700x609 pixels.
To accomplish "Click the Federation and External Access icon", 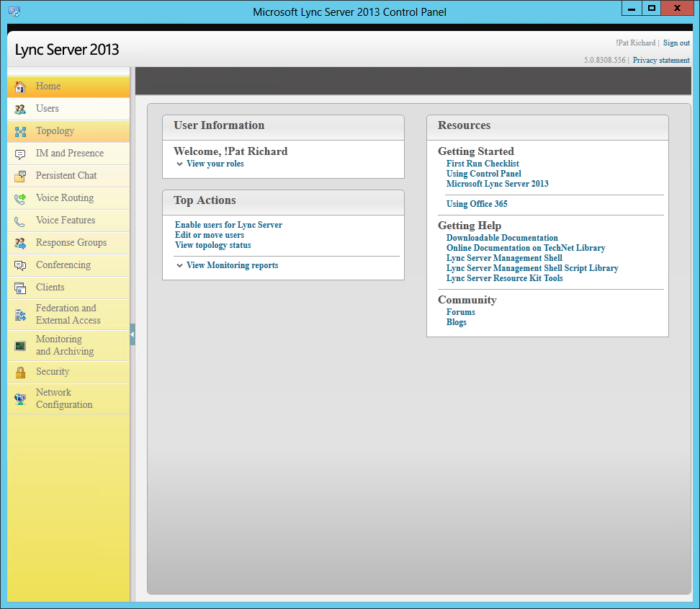I will coord(20,315).
